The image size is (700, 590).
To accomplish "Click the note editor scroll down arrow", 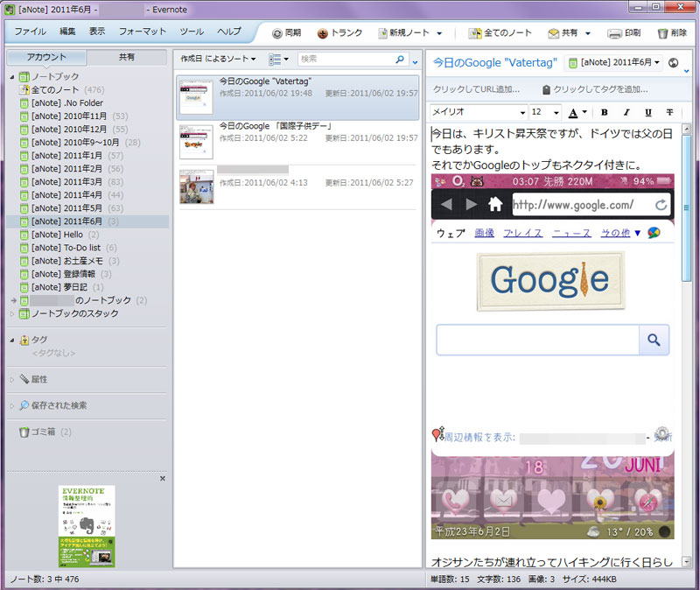I will [x=687, y=562].
